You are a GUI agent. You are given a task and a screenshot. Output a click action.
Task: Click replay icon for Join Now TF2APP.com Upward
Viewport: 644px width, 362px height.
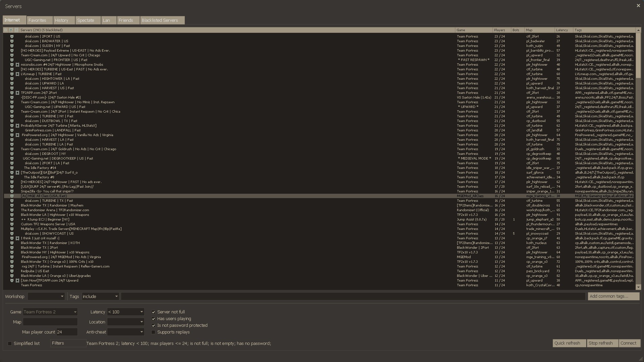[x=17, y=281]
